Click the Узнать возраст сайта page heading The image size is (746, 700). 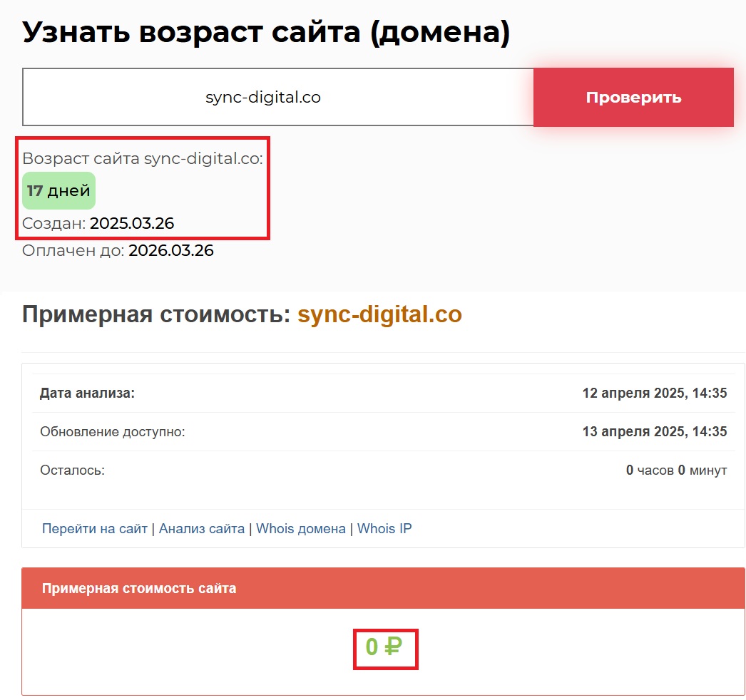[266, 33]
